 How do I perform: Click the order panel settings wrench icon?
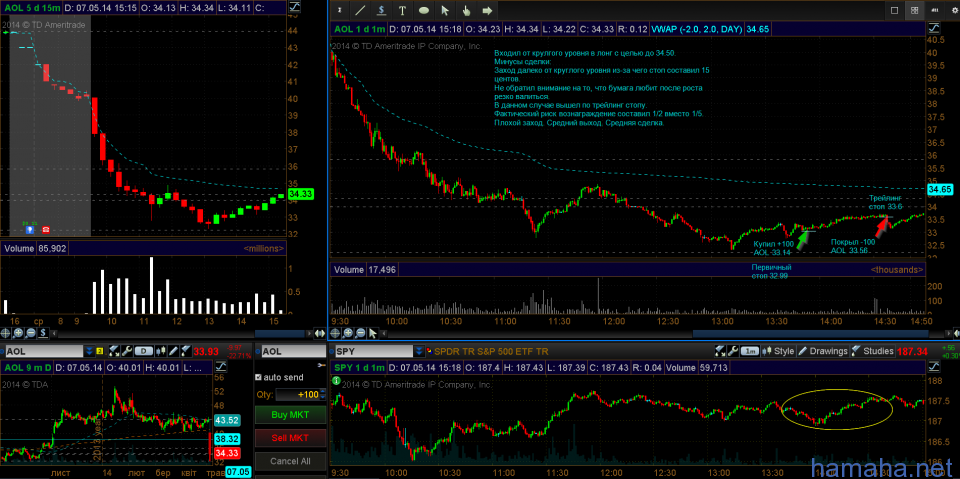pos(321,365)
